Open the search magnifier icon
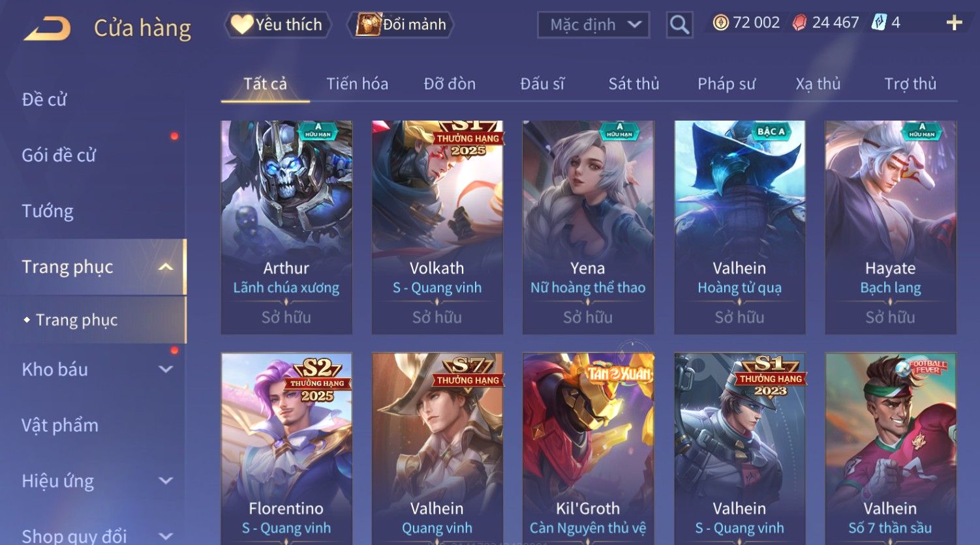The width and height of the screenshot is (980, 545). click(x=679, y=25)
